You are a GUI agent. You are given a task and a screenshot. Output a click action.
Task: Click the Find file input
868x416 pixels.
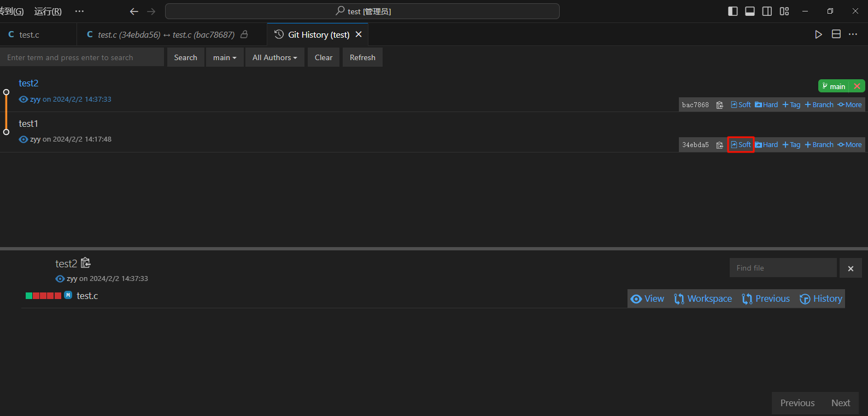[783, 268]
